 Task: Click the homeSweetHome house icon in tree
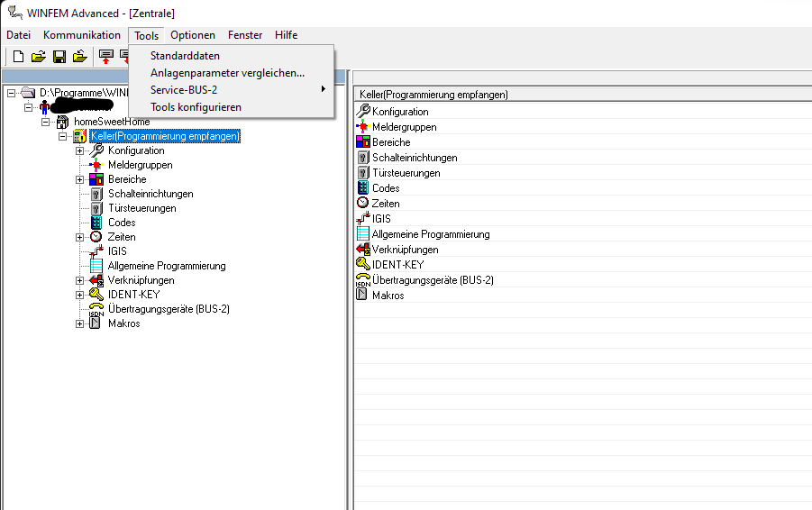tap(63, 122)
